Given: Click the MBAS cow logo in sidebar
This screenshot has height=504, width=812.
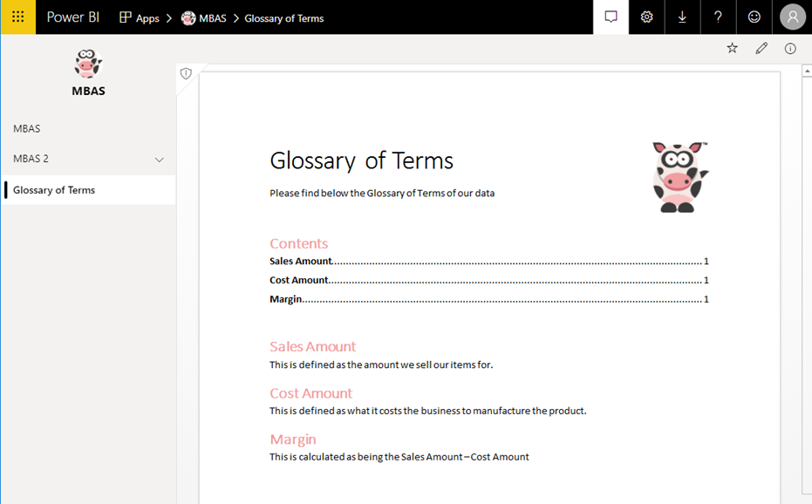Looking at the screenshot, I should [88, 65].
